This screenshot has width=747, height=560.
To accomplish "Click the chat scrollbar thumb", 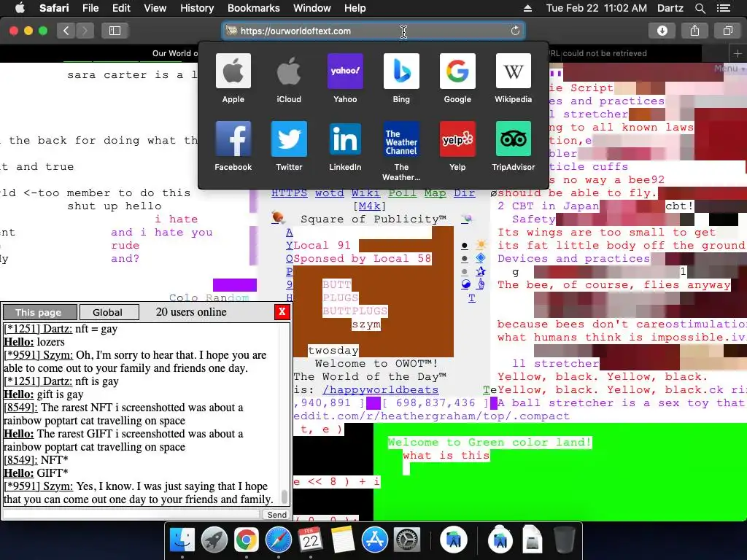I will (x=285, y=496).
